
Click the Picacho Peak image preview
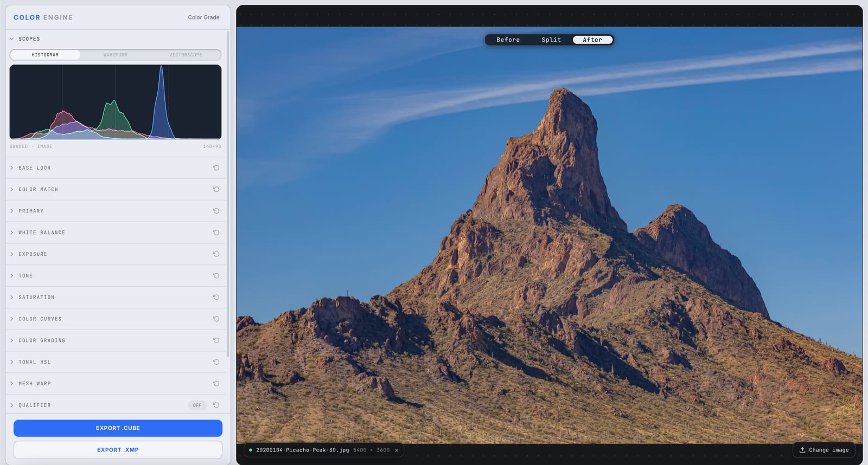(550, 235)
